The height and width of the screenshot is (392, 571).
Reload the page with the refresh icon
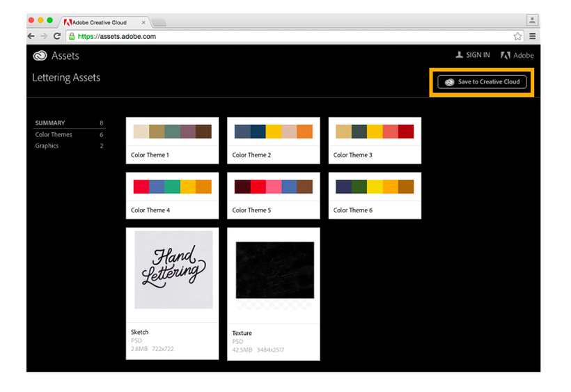(x=57, y=36)
